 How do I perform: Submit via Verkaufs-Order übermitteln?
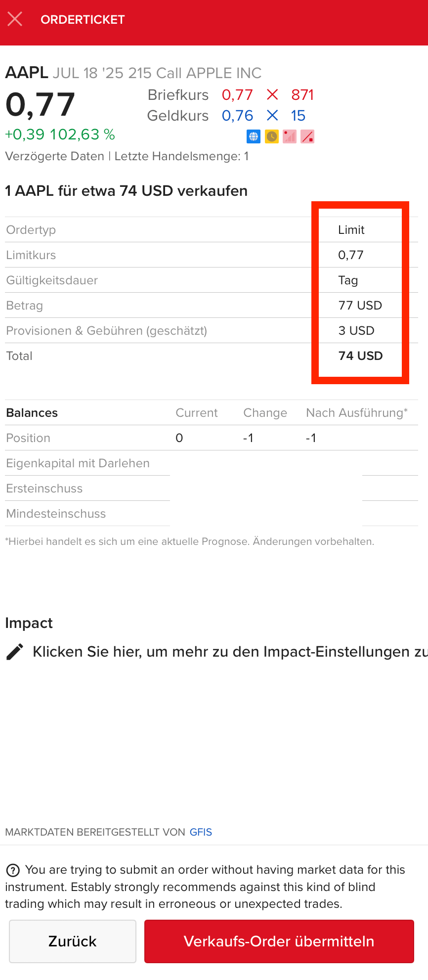279,941
